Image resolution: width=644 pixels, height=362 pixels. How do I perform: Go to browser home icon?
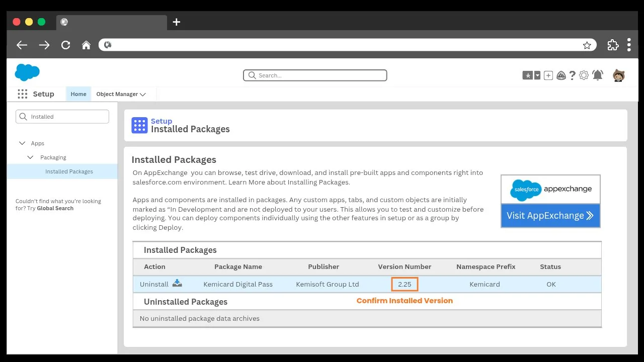tap(86, 45)
